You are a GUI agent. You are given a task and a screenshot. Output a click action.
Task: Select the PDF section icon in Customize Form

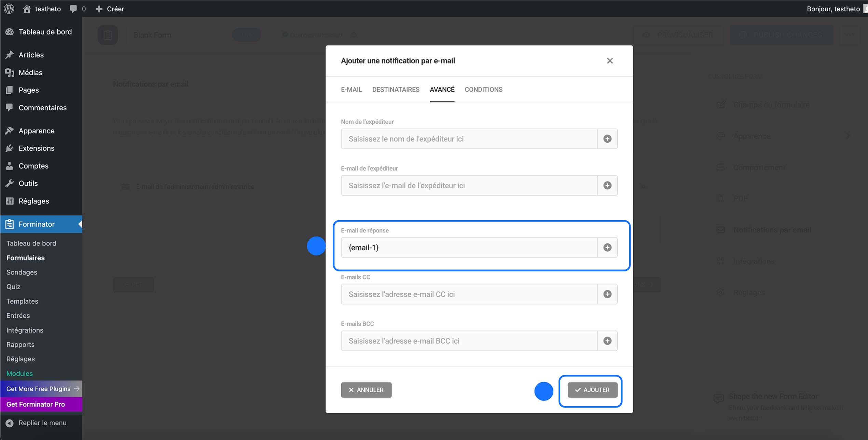[721, 198]
